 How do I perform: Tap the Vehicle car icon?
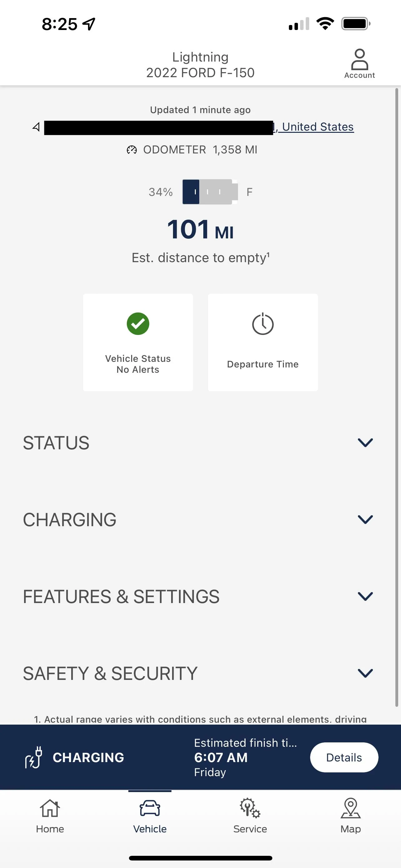tap(150, 808)
